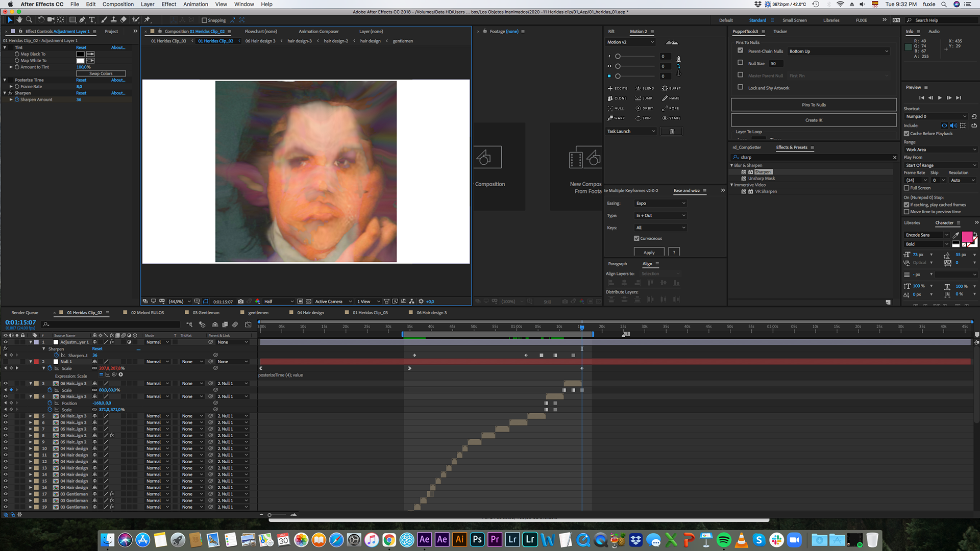980x551 pixels.
Task: Collapse the Blur & Sharpen category
Action: coord(731,165)
